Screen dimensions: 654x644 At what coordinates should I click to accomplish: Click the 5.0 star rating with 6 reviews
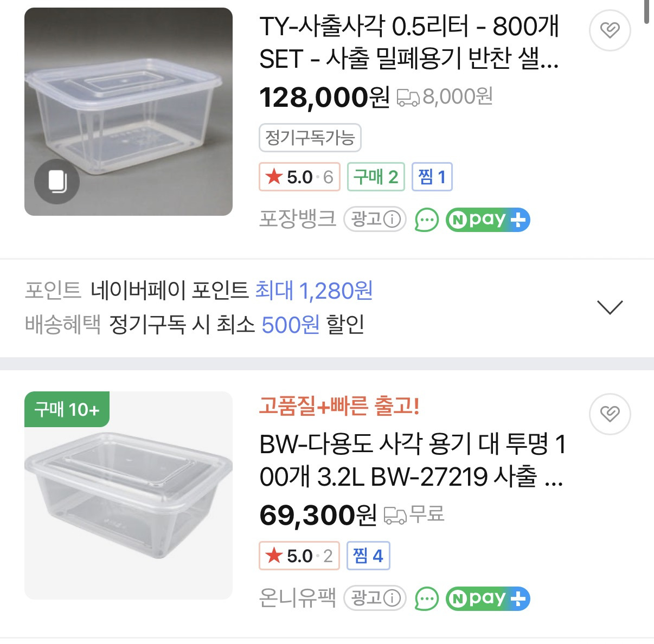pyautogui.click(x=299, y=177)
